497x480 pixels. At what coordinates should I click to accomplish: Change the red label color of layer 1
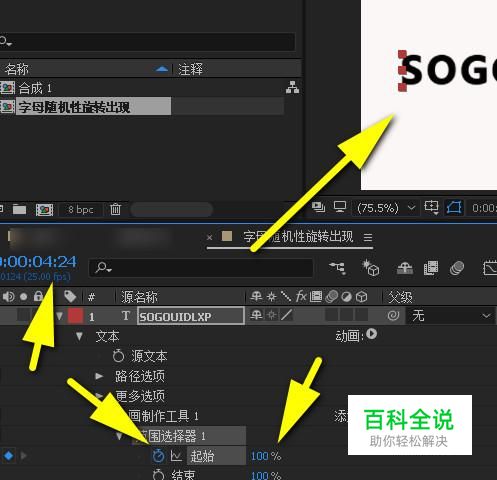(x=76, y=316)
